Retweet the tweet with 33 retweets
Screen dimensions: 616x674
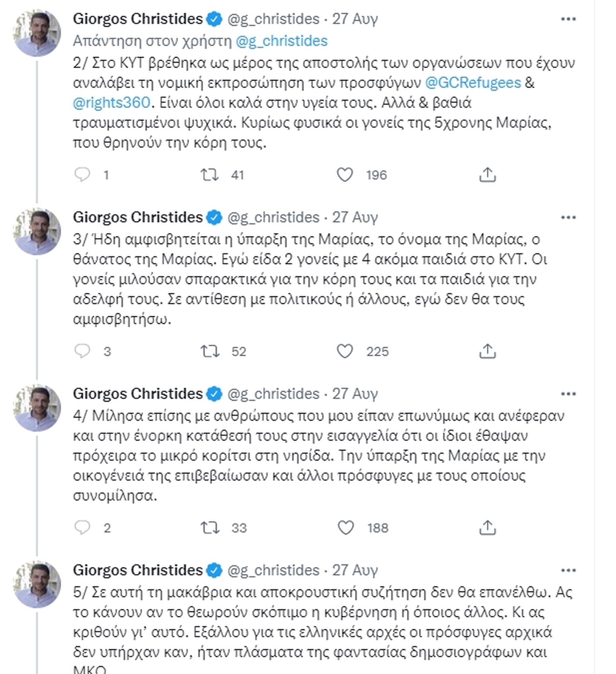(210, 528)
